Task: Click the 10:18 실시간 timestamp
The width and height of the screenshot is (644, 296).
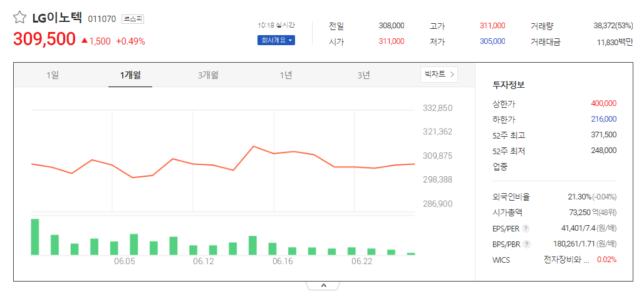Action: point(276,25)
